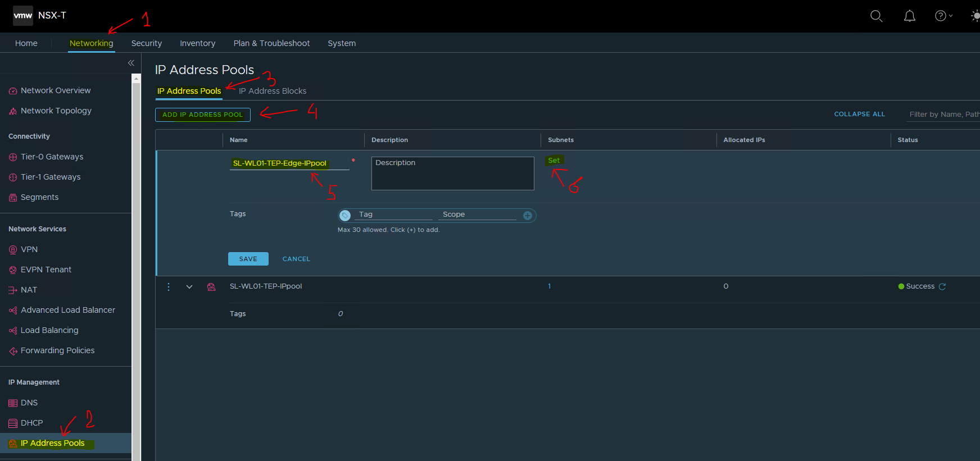This screenshot has height=461, width=980.
Task: Open the notifications bell
Action: (x=909, y=16)
